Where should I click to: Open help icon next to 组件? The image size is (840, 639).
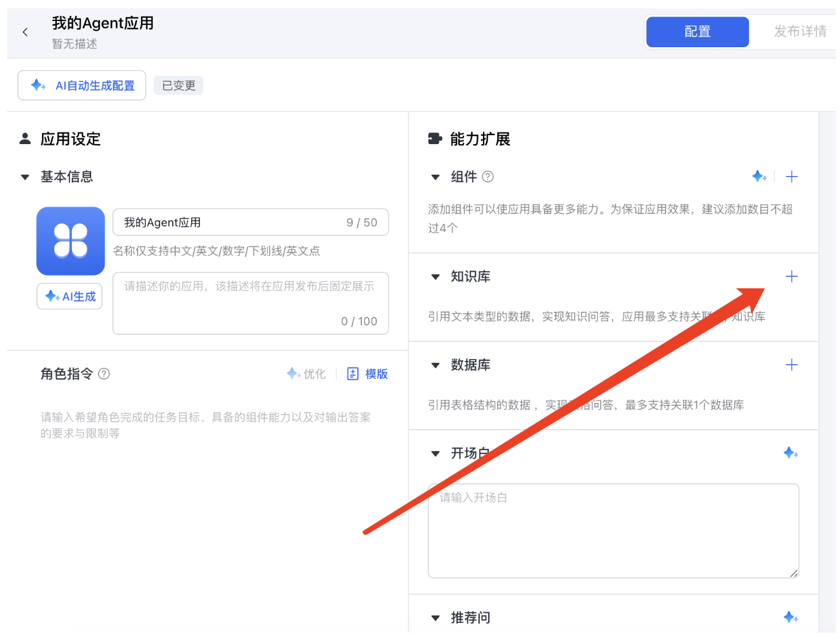tap(488, 177)
